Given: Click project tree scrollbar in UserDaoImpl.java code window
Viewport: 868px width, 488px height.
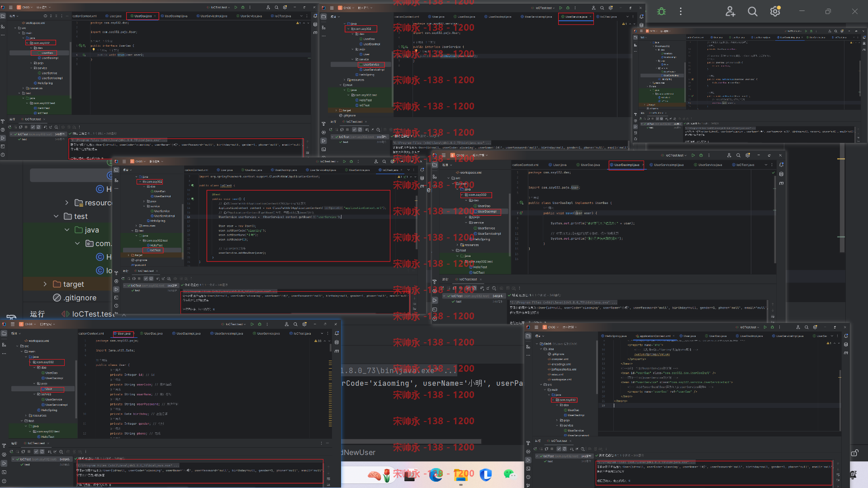Looking at the screenshot, I should pos(510,225).
